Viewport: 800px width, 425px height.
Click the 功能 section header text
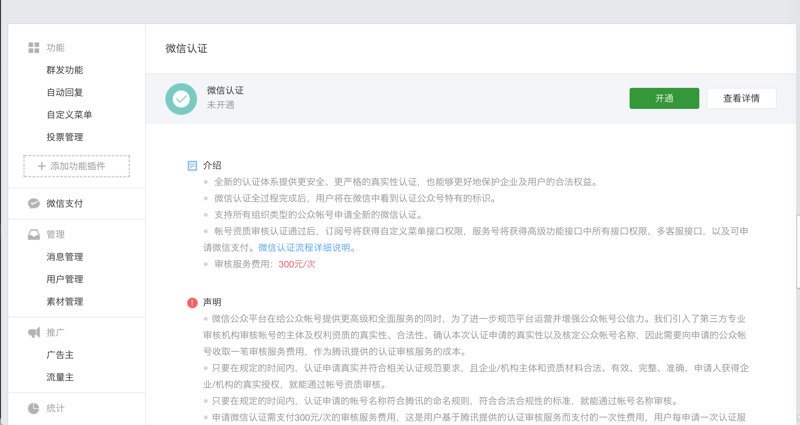point(56,48)
